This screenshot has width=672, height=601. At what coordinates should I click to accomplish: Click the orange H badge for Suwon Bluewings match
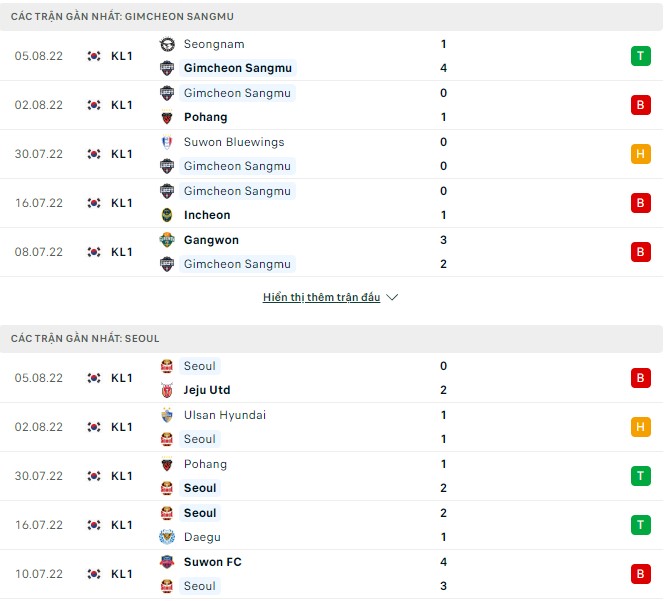640,154
